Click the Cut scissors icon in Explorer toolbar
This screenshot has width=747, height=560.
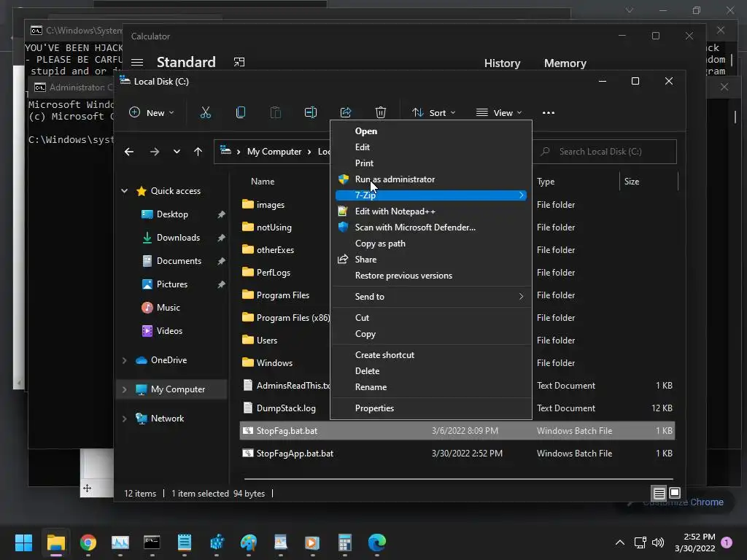click(x=205, y=112)
